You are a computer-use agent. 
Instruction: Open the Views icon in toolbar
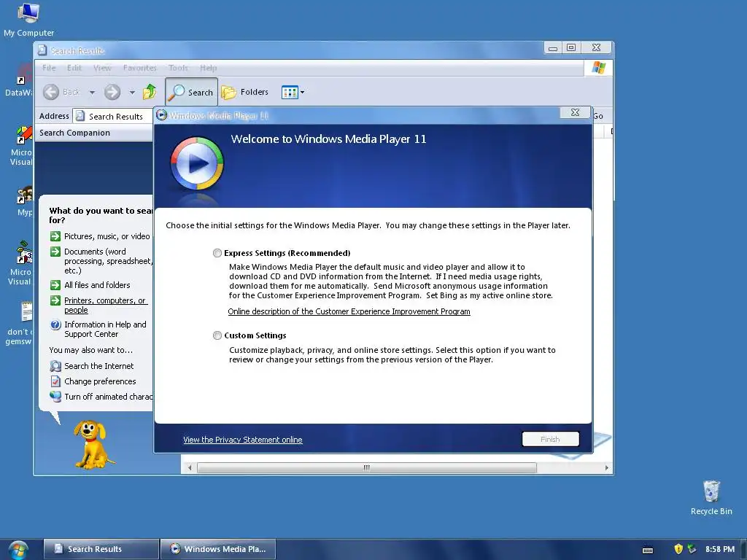[290, 92]
